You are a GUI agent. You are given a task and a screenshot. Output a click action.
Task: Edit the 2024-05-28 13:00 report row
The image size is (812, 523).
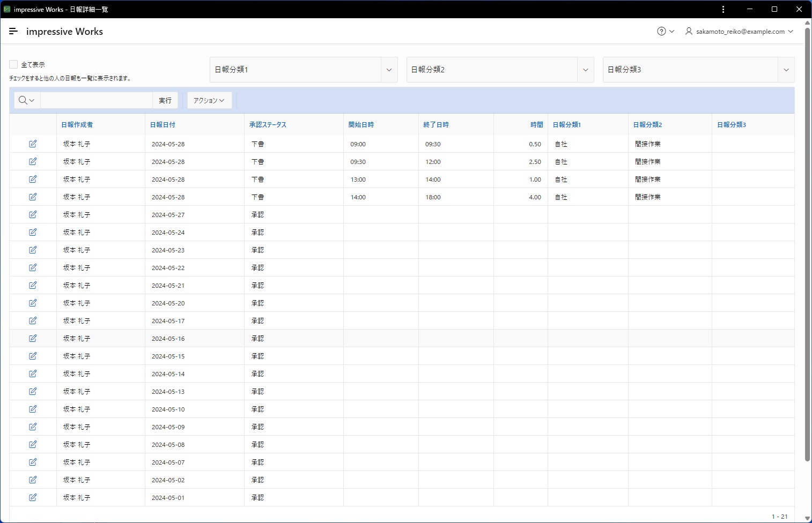click(x=33, y=179)
